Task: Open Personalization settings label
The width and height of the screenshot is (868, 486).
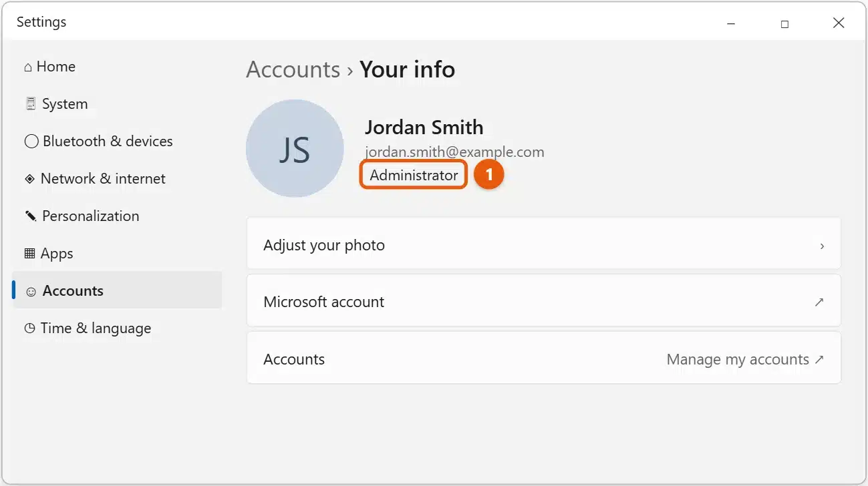Action: [x=91, y=216]
